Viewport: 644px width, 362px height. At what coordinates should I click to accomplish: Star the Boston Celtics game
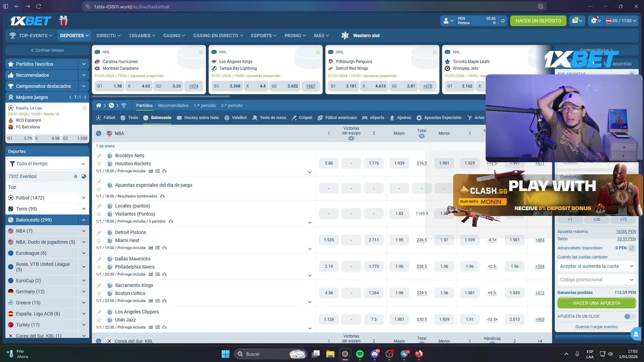tap(99, 294)
